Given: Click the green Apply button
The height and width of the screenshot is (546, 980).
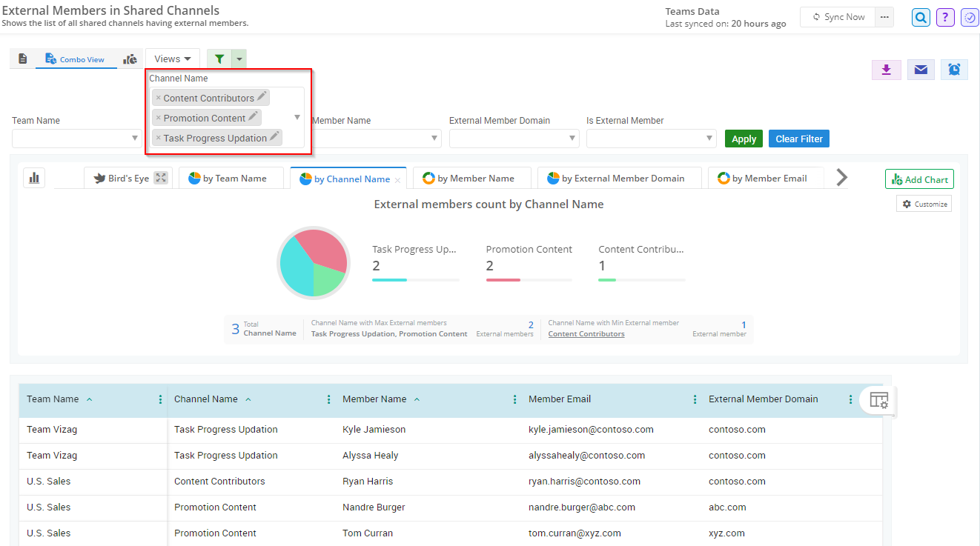Looking at the screenshot, I should [744, 139].
